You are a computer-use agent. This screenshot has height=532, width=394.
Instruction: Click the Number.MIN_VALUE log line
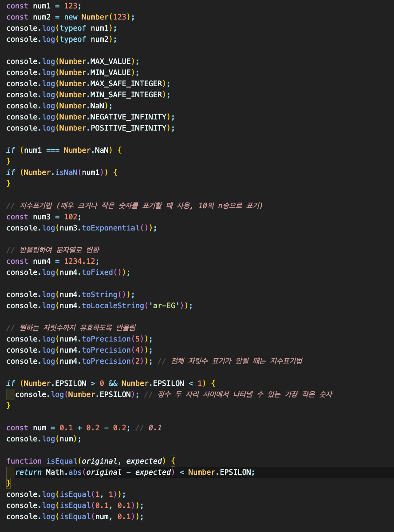coord(73,73)
